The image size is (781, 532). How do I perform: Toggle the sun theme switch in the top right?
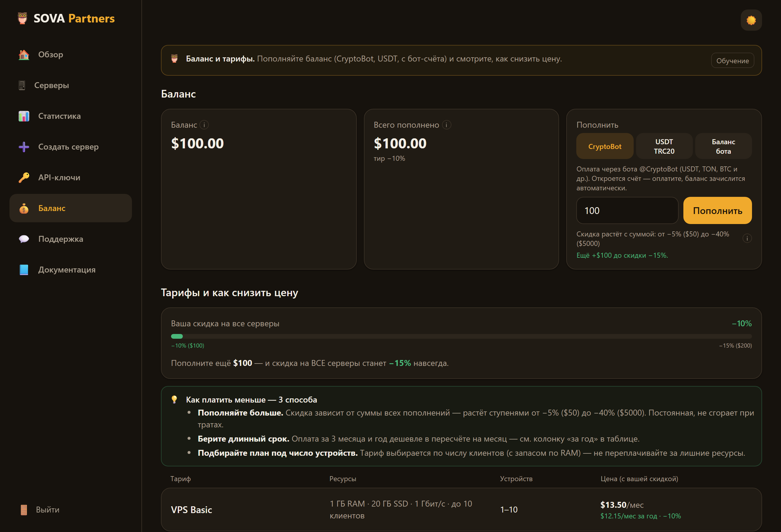(x=751, y=20)
